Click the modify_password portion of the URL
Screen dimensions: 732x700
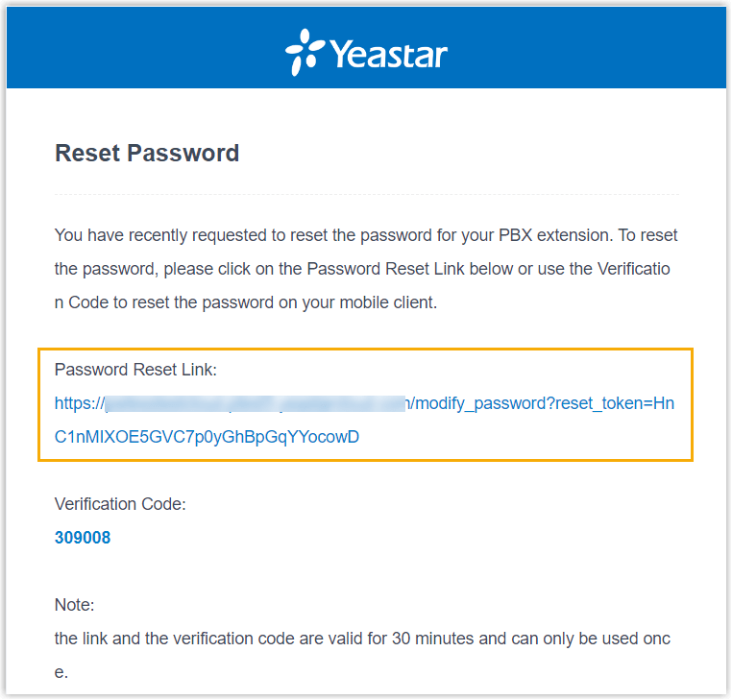[481, 403]
